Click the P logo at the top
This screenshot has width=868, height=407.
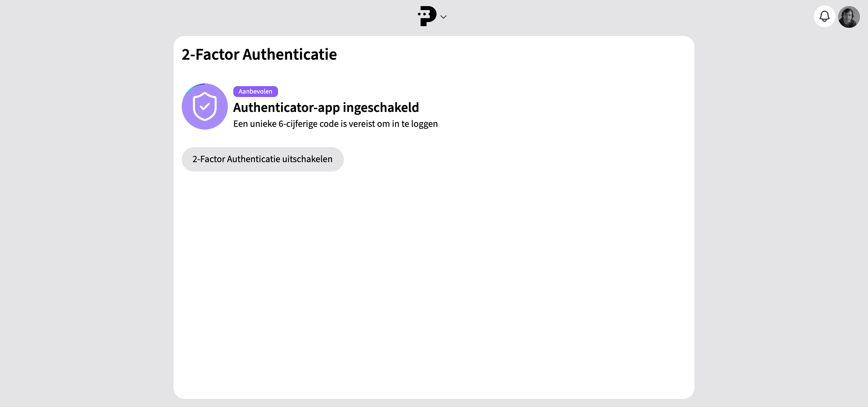click(427, 16)
